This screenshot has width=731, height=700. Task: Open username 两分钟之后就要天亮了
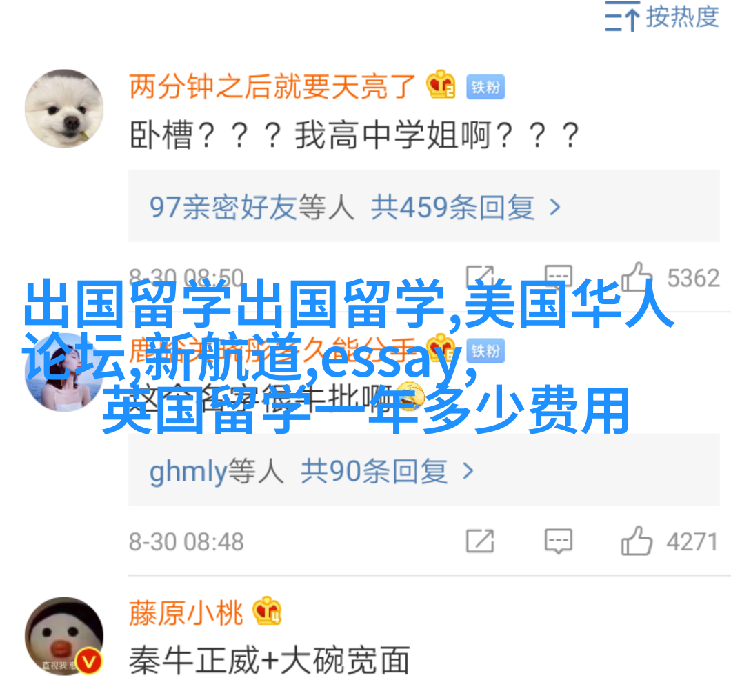(272, 87)
